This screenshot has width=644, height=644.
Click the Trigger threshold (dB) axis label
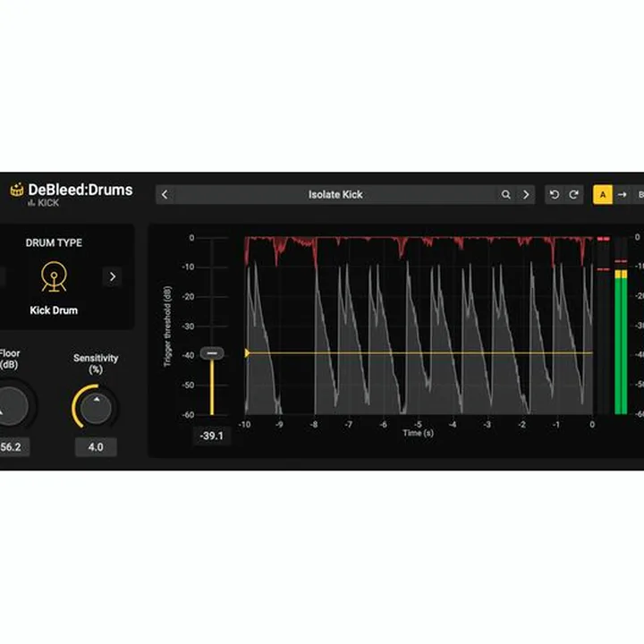(167, 326)
